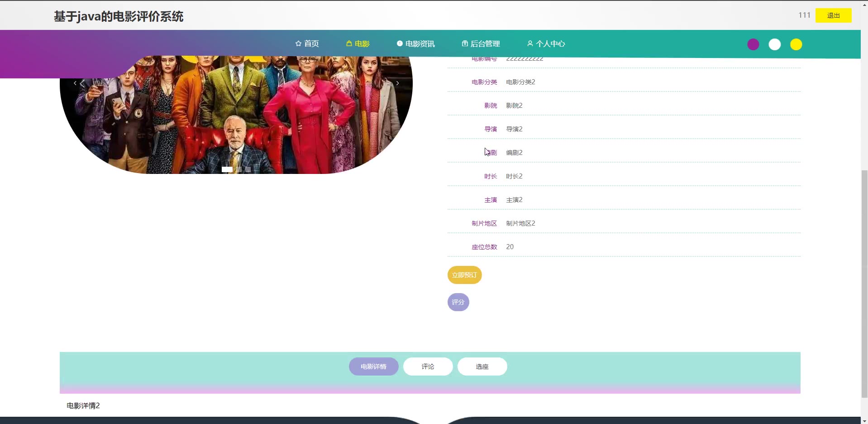Click the icon beside 后台管理
This screenshot has height=424, width=868.
click(x=465, y=43)
